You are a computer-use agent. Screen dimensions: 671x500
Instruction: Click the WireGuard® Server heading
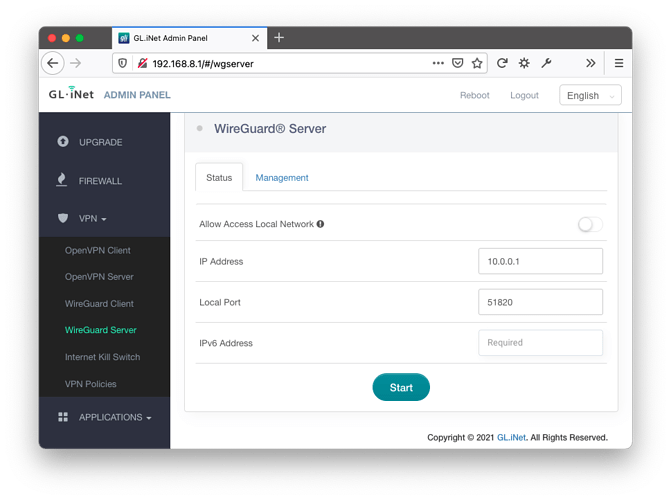pyautogui.click(x=270, y=129)
